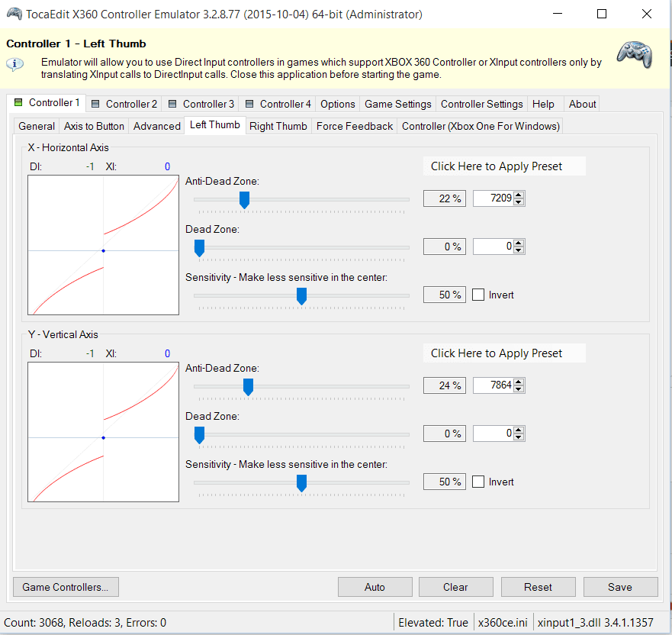
Task: Decrease Y Dead Zone value with down arrow
Action: point(519,437)
